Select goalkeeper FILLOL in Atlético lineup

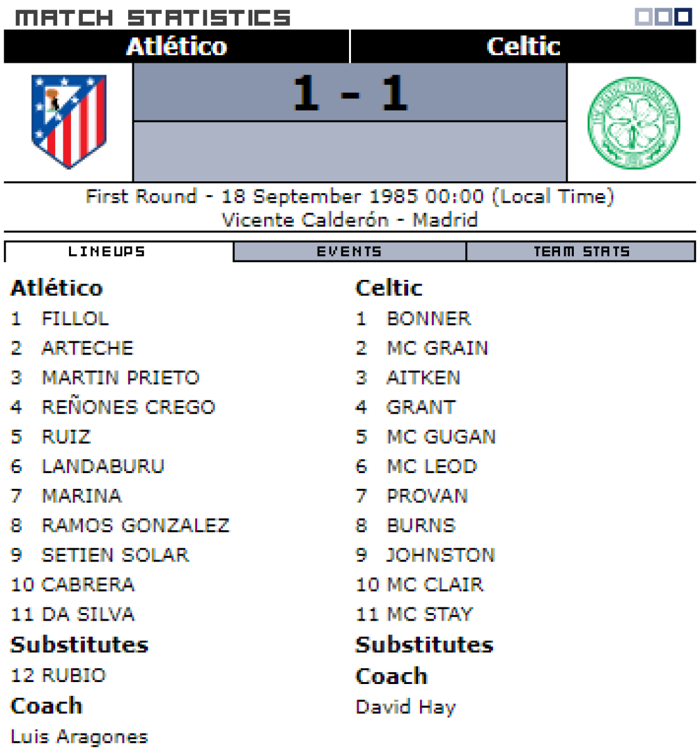pos(75,319)
